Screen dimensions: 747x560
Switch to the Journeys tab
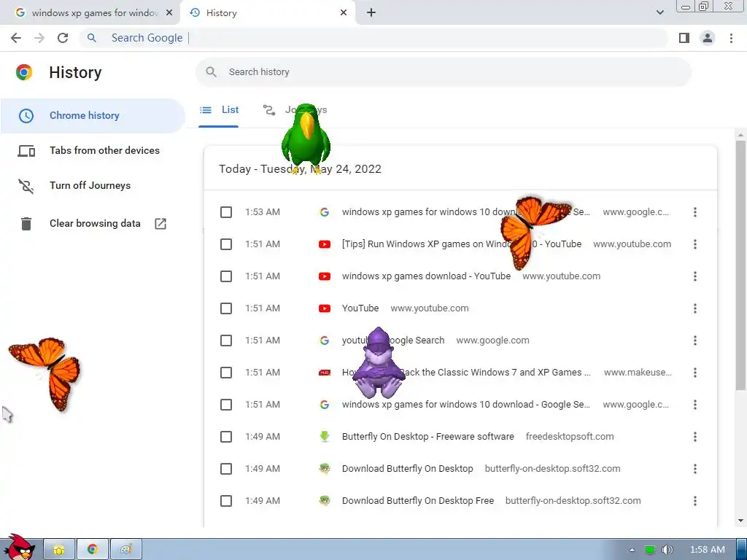pos(295,110)
